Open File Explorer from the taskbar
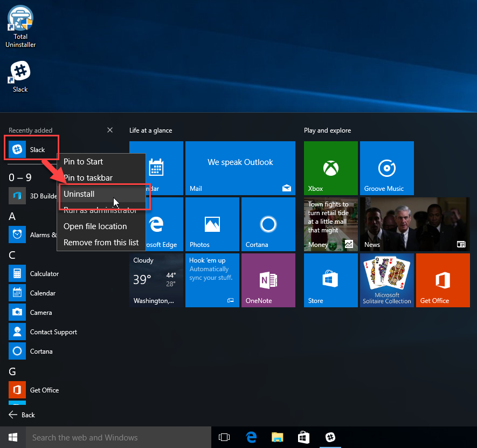Image resolution: width=477 pixels, height=448 pixels. pos(277,437)
